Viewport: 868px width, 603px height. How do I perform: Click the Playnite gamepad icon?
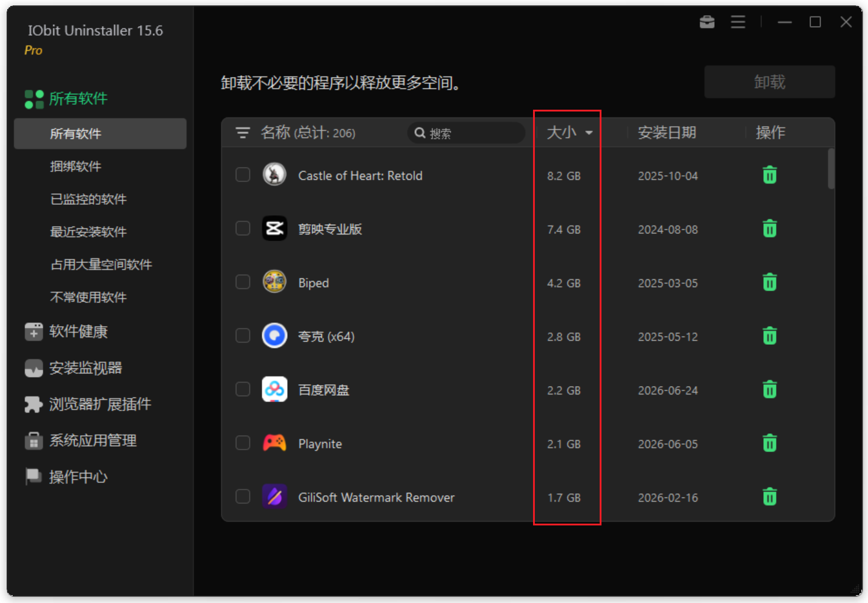coord(274,443)
